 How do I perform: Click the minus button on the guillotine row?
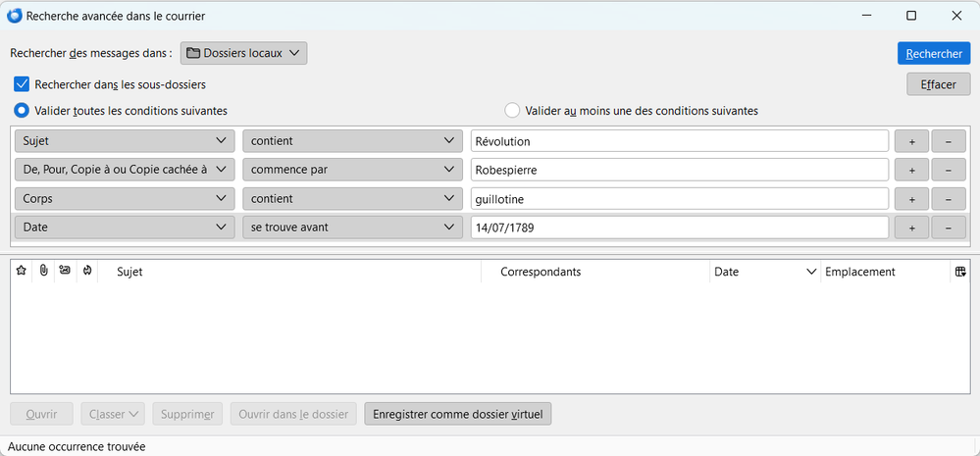pos(949,199)
